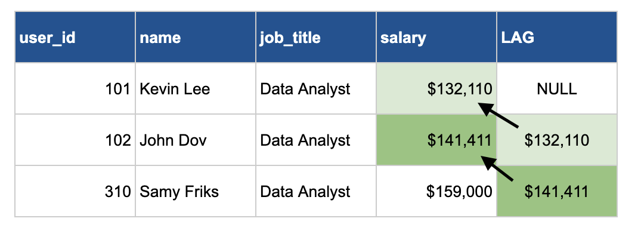Click the Kevin Lee name cell
Viewport: 644px width, 246px height.
click(195, 89)
